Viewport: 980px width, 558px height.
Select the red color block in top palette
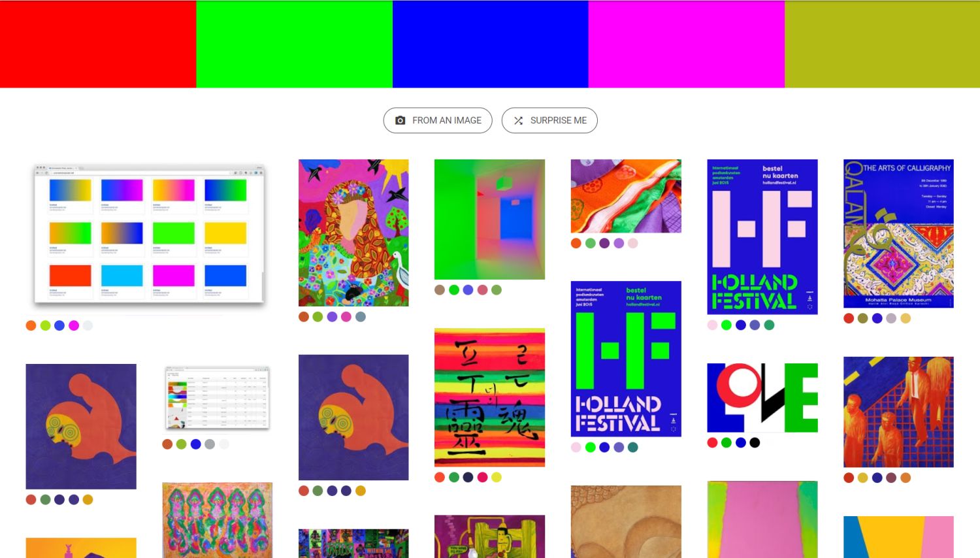[x=98, y=44]
